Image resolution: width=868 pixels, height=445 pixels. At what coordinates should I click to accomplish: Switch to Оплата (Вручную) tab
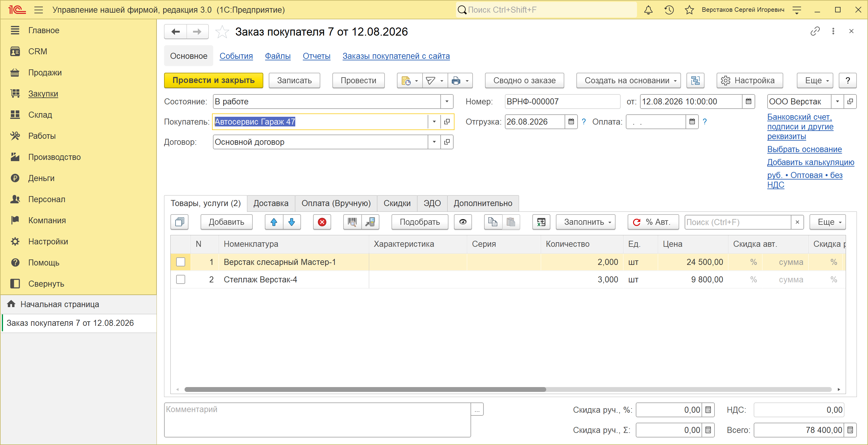336,203
